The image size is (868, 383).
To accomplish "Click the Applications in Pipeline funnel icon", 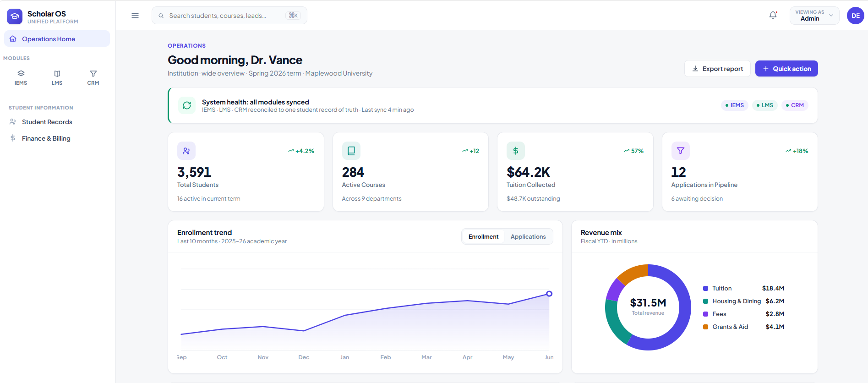I will pos(681,151).
